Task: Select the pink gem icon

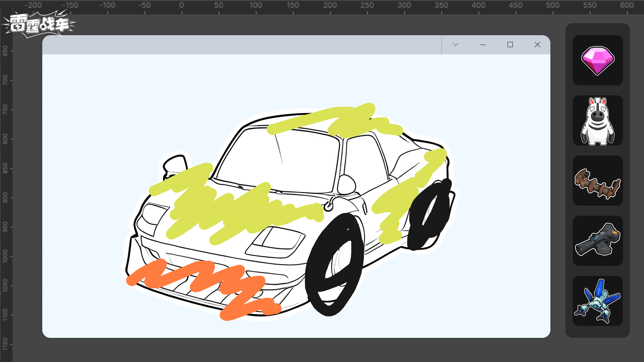Action: pyautogui.click(x=598, y=60)
